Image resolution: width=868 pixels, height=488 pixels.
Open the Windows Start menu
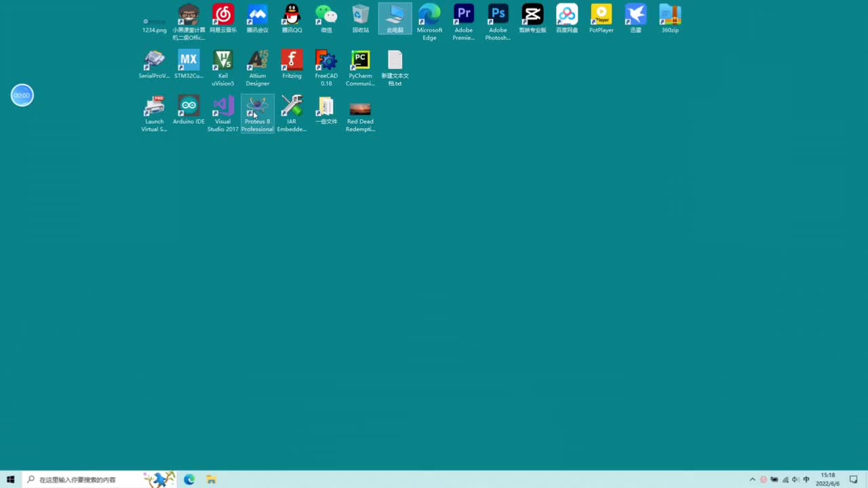pos(11,479)
